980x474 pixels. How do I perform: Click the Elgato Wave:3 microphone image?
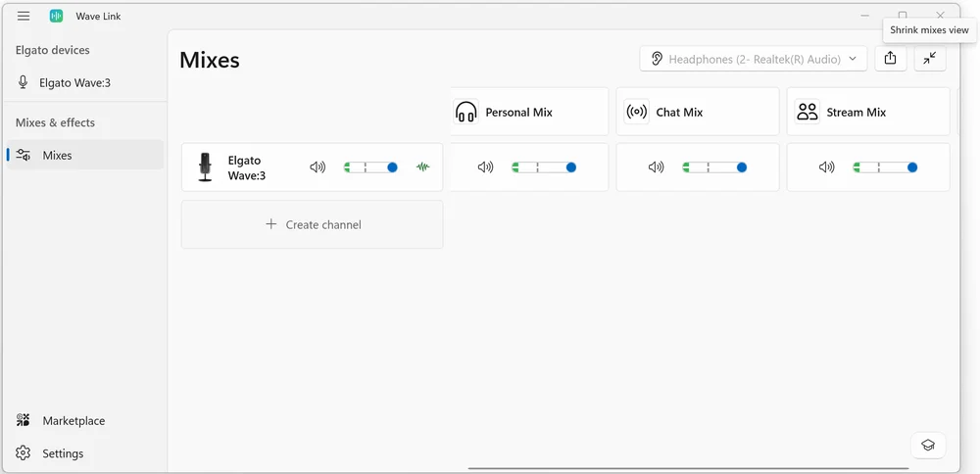[205, 167]
